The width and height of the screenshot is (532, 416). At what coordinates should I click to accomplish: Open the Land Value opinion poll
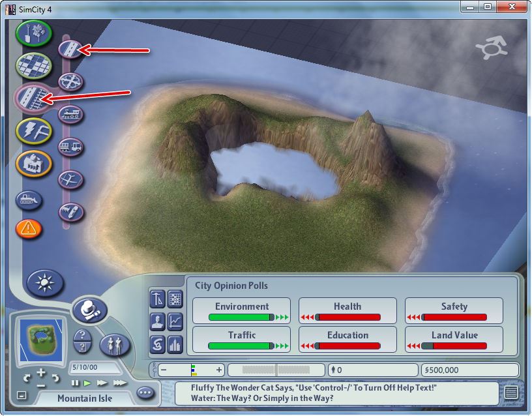point(454,340)
